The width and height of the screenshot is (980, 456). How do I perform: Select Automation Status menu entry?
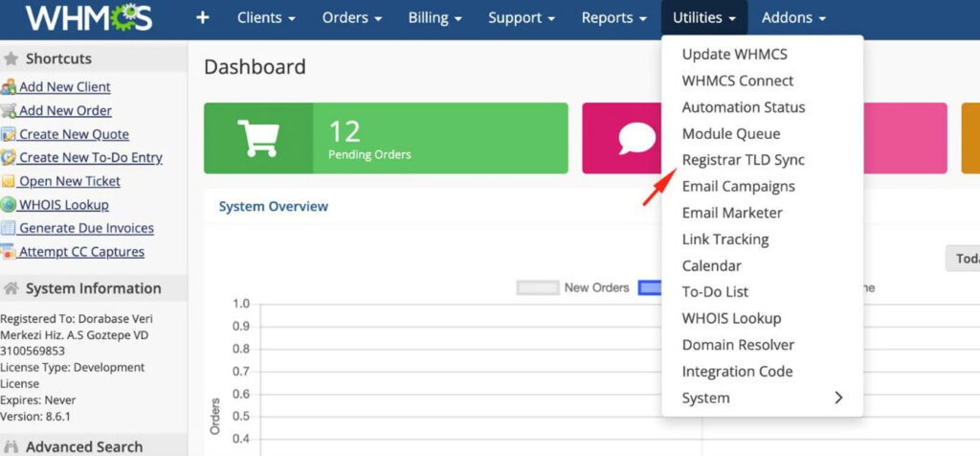(x=743, y=107)
